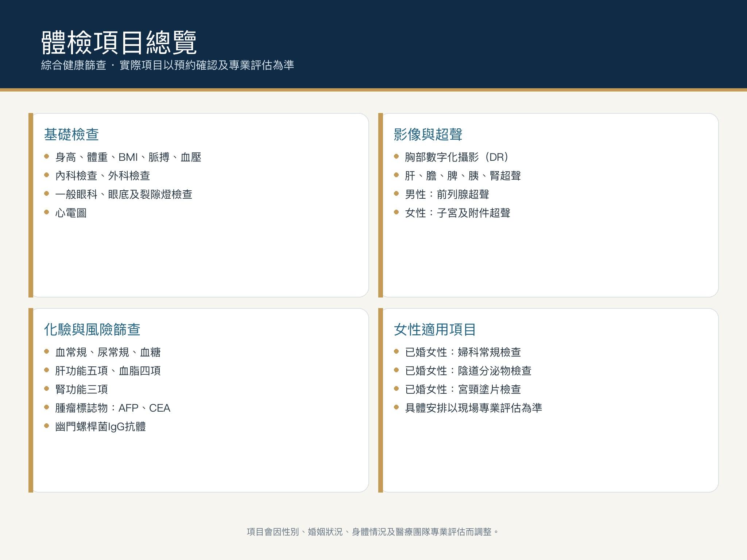This screenshot has width=747, height=560.
Task: Click 腫瘤標誌物：AFP、CEA item
Action: [113, 408]
